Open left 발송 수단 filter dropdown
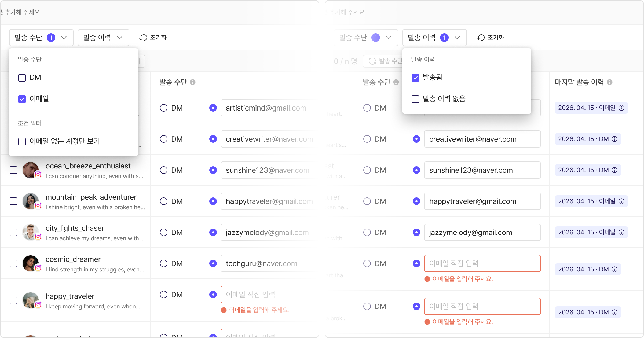 41,38
